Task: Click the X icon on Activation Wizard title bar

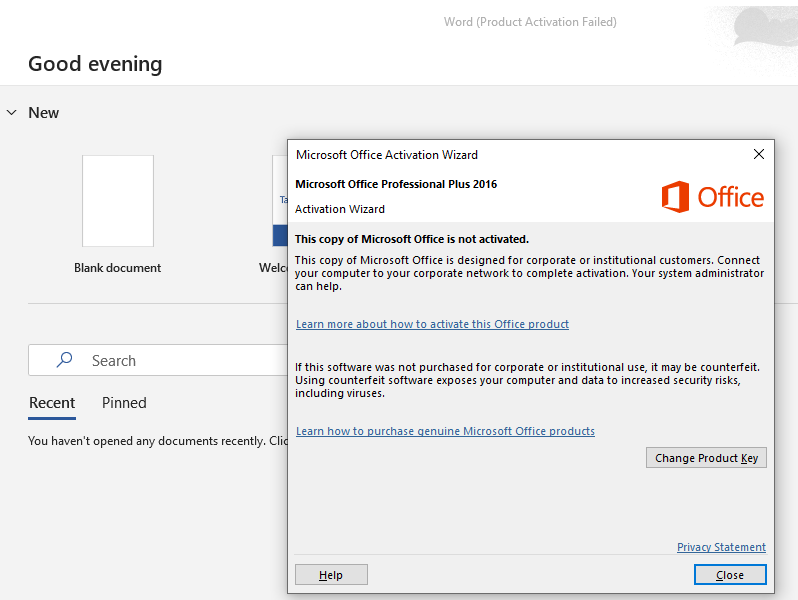Action: pos(759,154)
